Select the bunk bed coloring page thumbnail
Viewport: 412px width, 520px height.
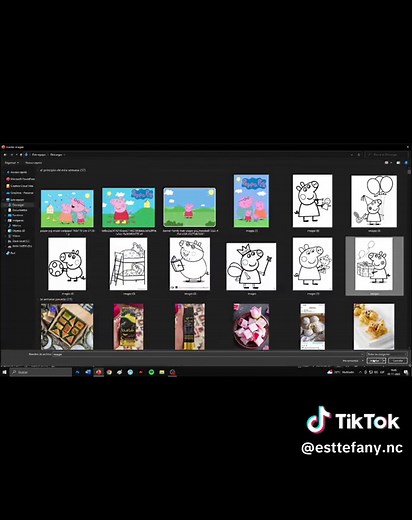[x=128, y=264]
